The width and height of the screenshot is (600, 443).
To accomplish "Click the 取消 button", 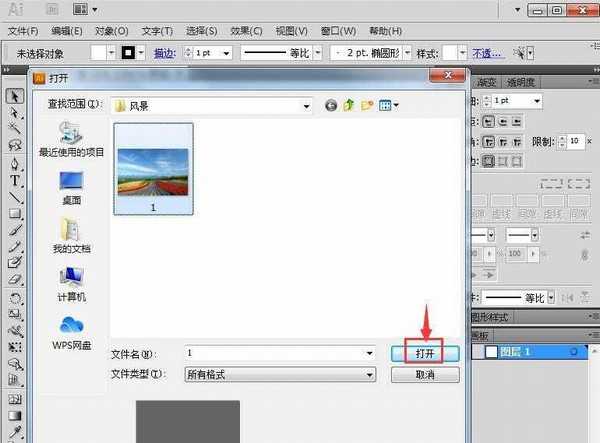I will click(424, 374).
